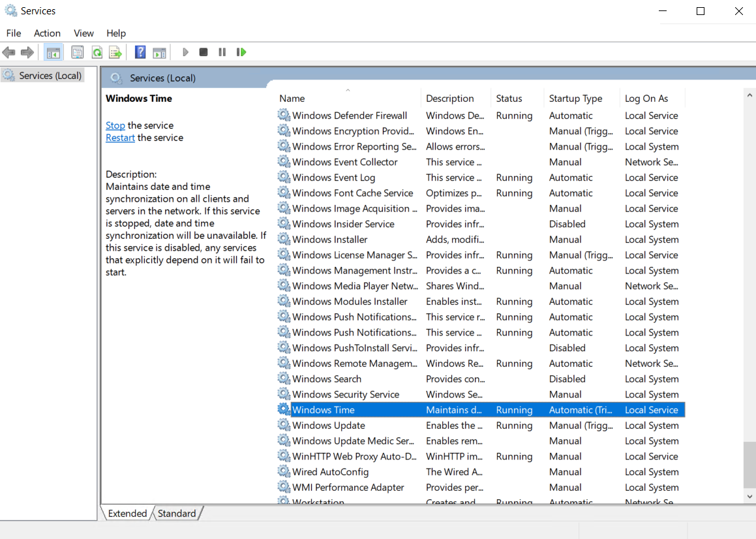Toggle Show/Hide Action Pane toolbar icon
756x539 pixels.
coord(159,52)
